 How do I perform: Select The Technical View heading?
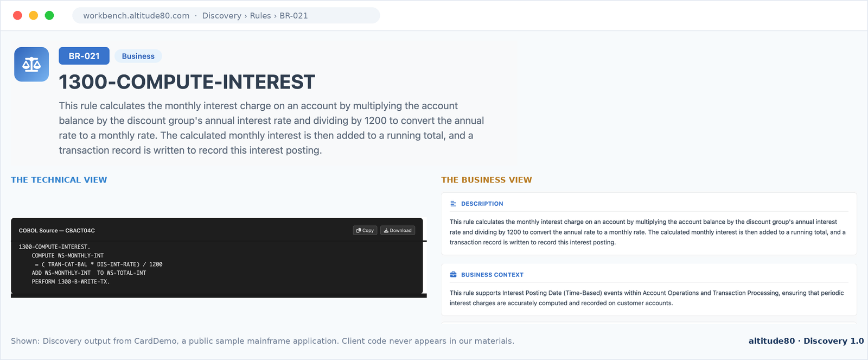tap(59, 180)
